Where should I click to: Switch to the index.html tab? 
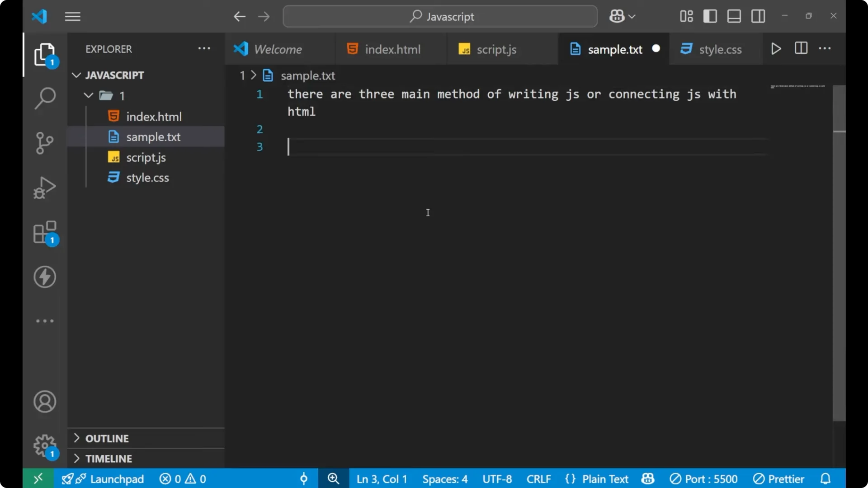click(392, 49)
